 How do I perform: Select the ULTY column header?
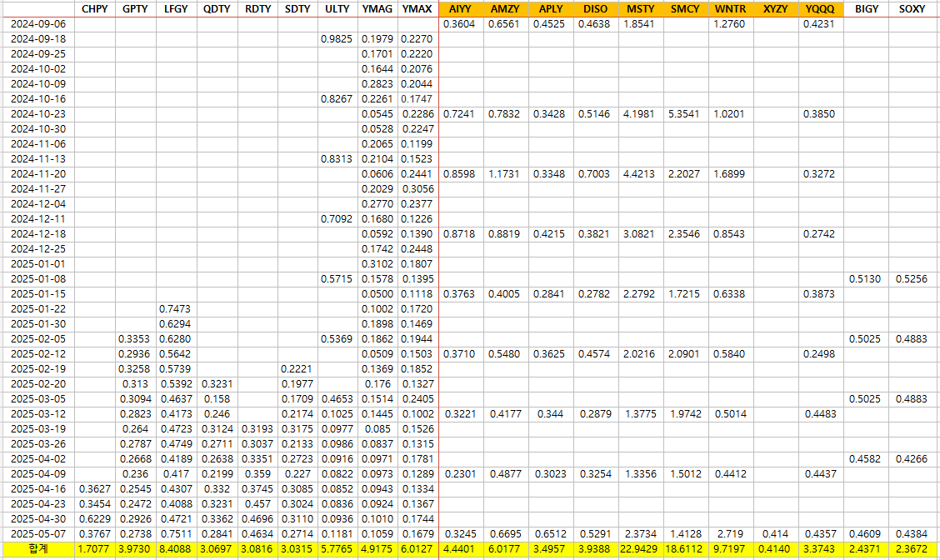pos(337,9)
